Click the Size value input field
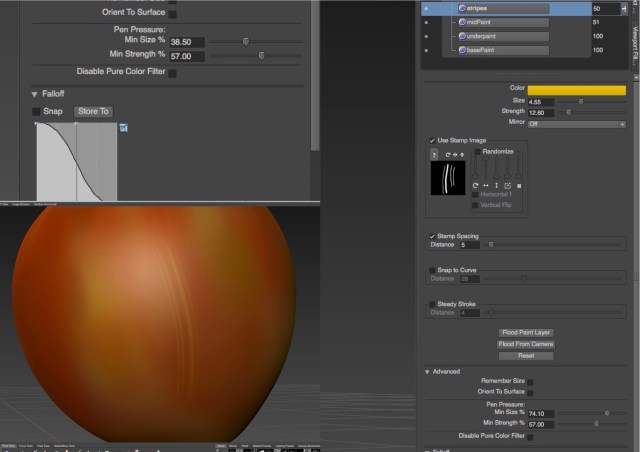Screen dimensions: 640x452 click(x=539, y=101)
